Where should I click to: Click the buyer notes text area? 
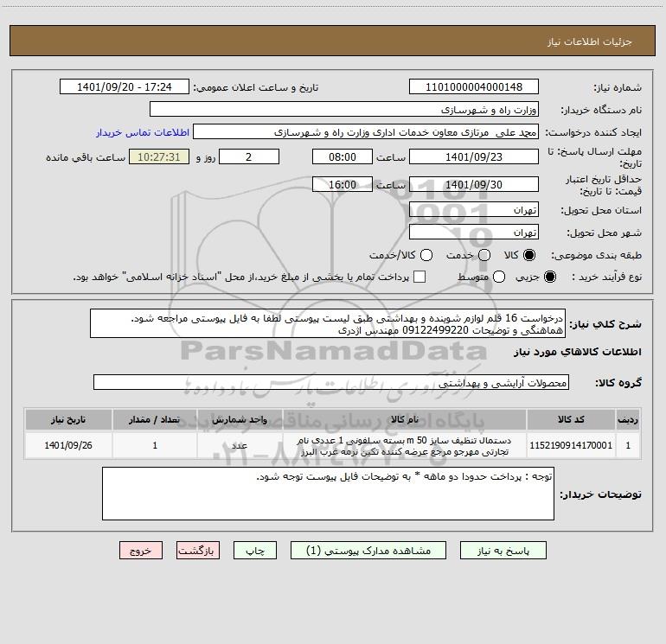pyautogui.click(x=328, y=494)
